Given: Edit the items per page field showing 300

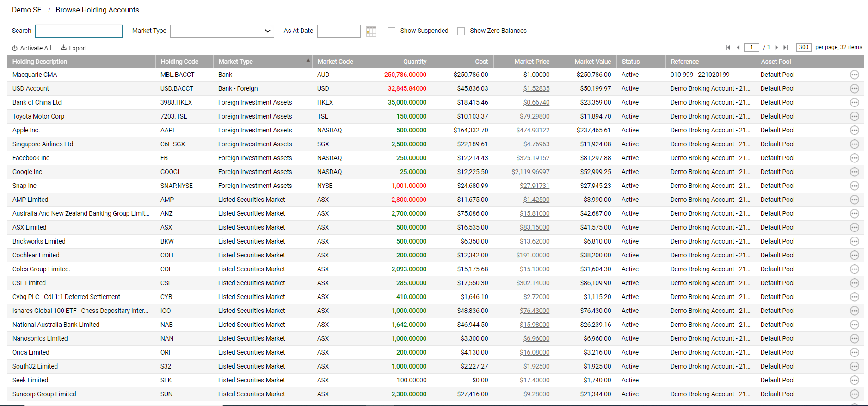Looking at the screenshot, I should tap(804, 47).
